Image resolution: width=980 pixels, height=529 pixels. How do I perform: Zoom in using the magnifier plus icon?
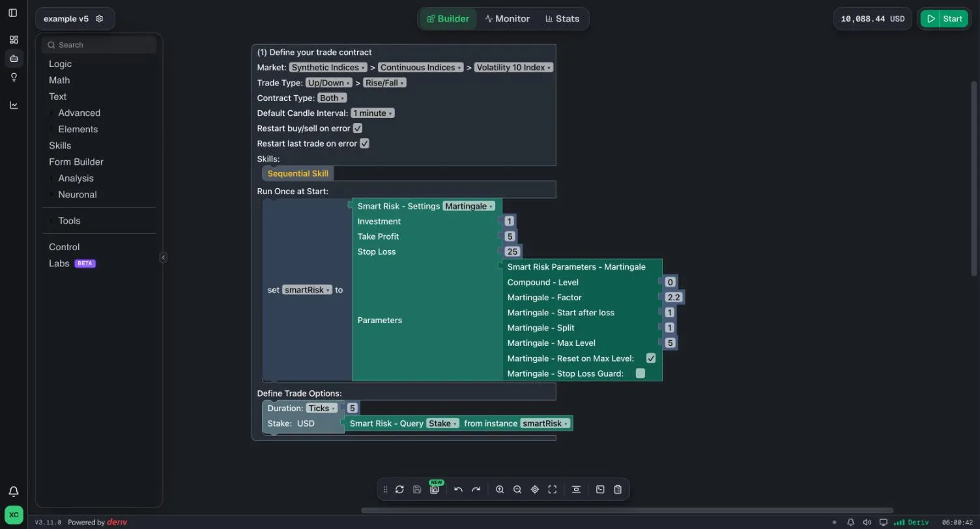click(500, 490)
